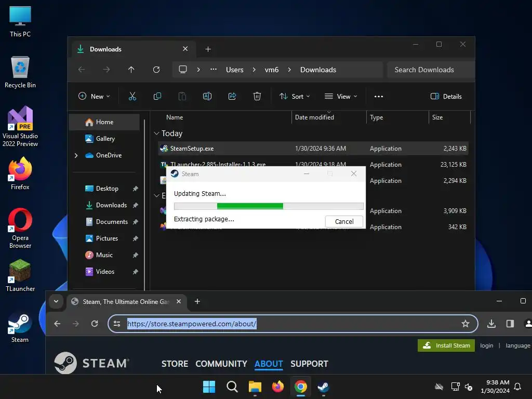Go back in Chrome browser

tap(57, 324)
